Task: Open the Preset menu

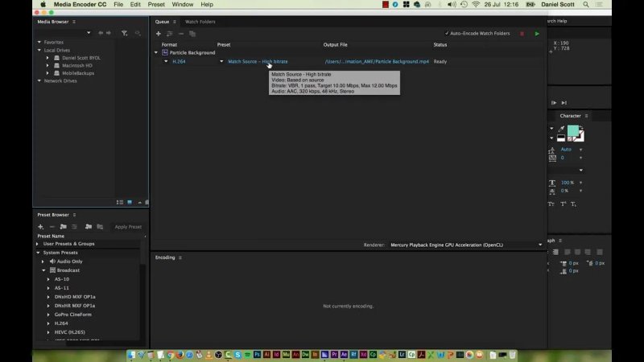Action: [x=156, y=5]
